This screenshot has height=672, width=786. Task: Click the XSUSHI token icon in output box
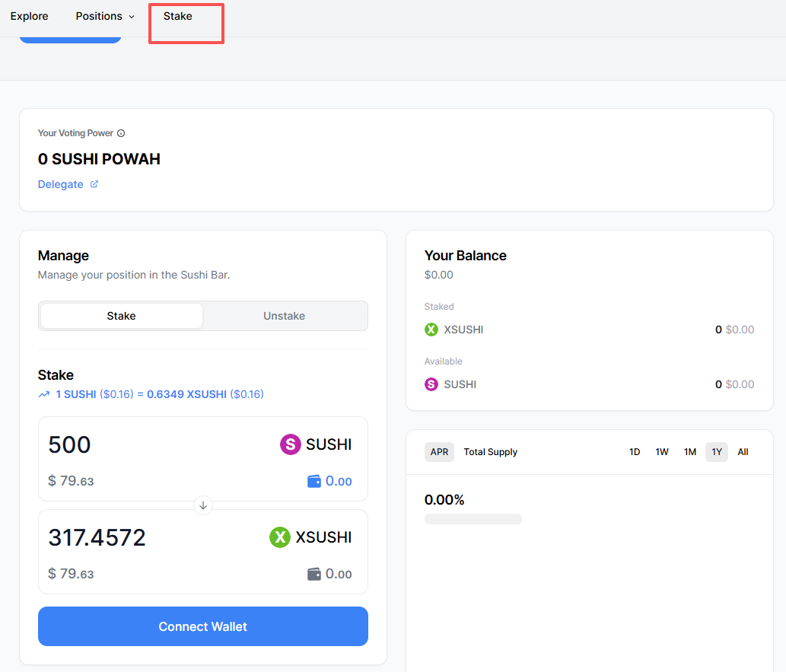tap(280, 537)
